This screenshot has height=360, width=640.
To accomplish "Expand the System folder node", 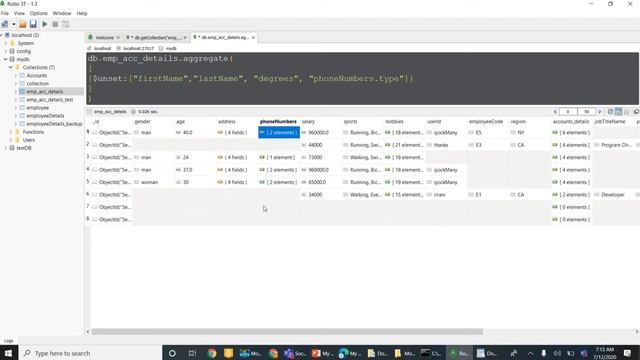I will [x=6, y=43].
